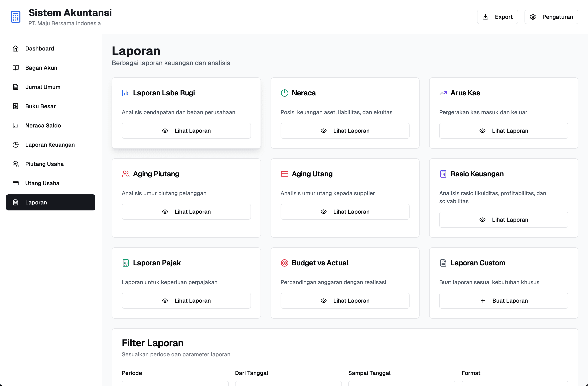Click the Laporan Custom card title
Viewport: 588px width, 386px height.
[x=478, y=263]
